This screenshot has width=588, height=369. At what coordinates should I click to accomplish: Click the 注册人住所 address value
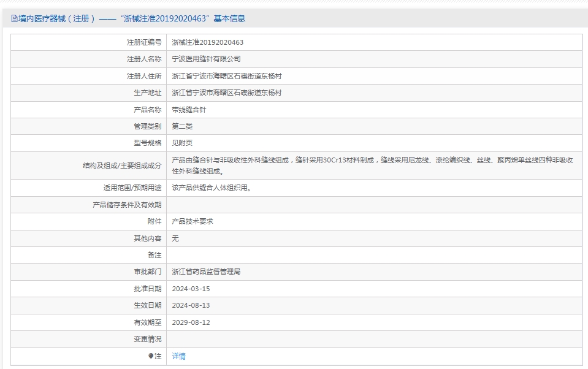click(226, 76)
